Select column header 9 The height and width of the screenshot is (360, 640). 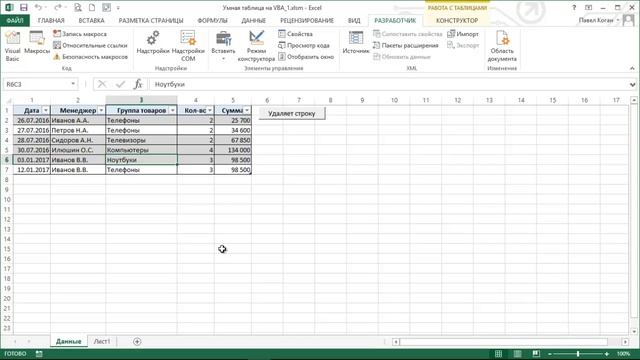click(362, 100)
